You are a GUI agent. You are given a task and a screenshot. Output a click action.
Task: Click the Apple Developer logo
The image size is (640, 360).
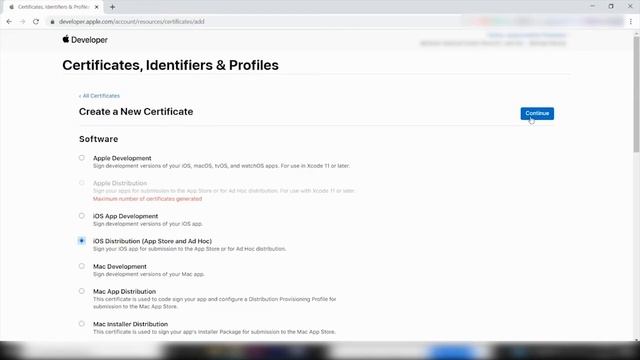click(x=85, y=40)
